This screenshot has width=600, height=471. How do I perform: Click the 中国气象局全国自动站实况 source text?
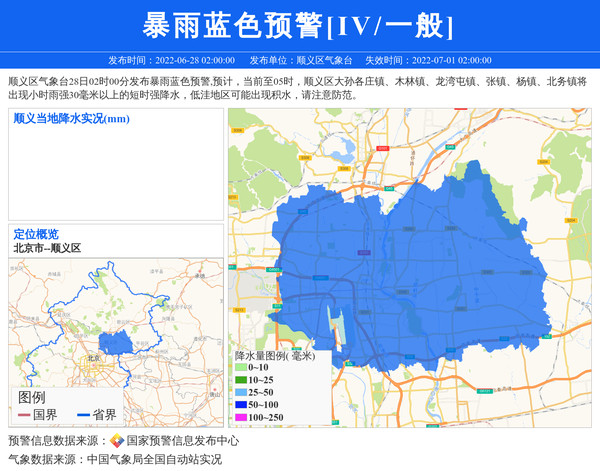coord(154,459)
